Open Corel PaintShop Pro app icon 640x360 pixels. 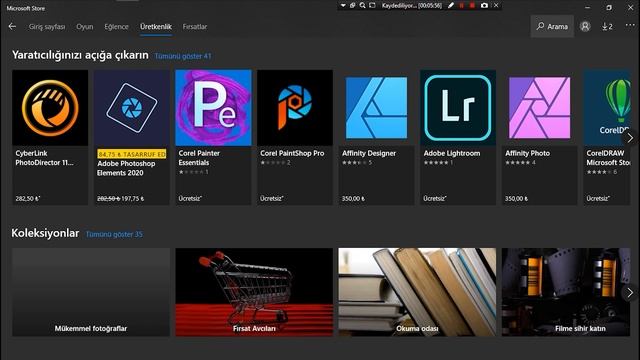(x=295, y=108)
